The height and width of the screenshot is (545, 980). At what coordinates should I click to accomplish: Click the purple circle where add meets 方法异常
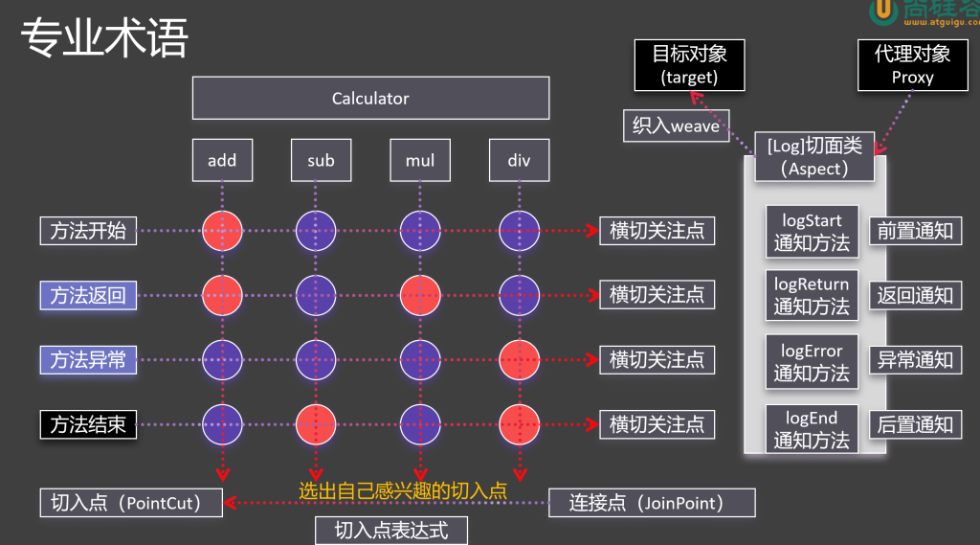point(222,360)
